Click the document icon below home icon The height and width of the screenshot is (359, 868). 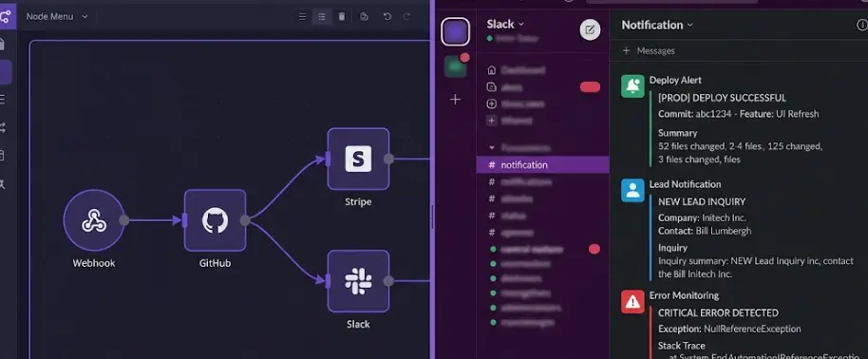pos(492,87)
